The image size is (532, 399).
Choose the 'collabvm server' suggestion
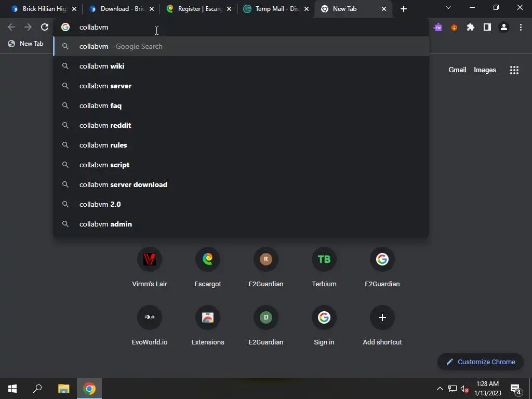(x=241, y=86)
